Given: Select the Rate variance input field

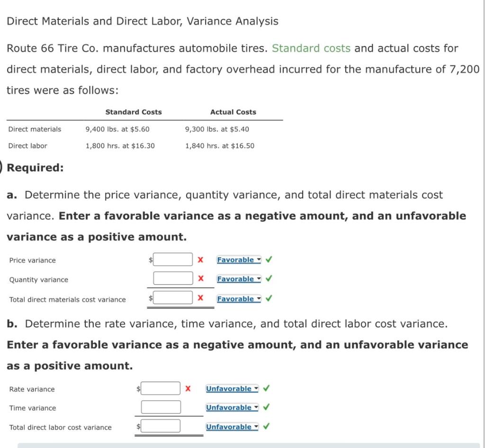Looking at the screenshot, I should (161, 387).
